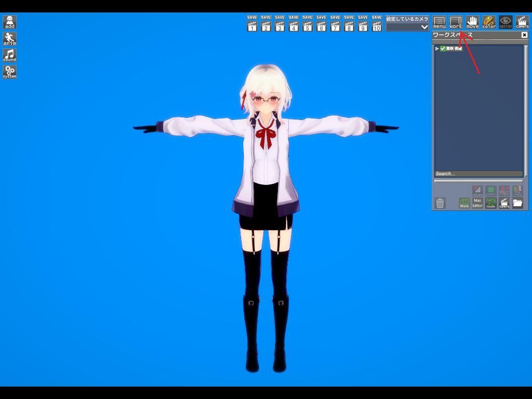532x399 pixels.
Task: Open the color panel from the top toolbar
Action: pyautogui.click(x=488, y=21)
